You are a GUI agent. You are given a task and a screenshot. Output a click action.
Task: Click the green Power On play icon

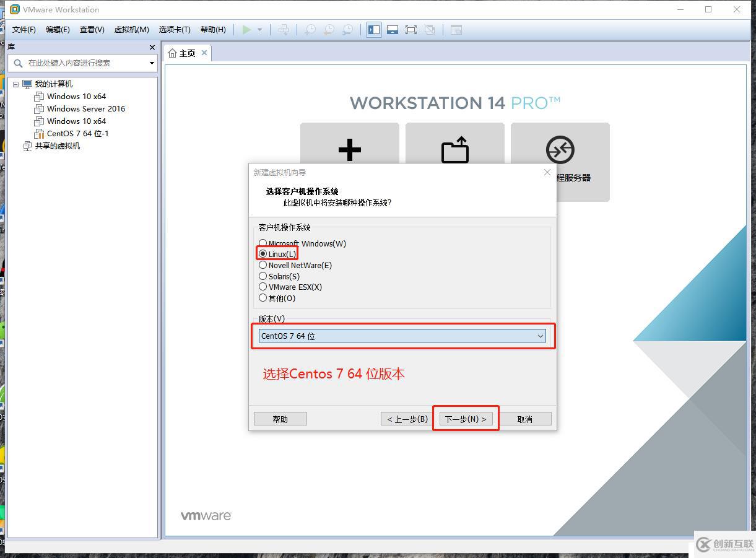point(247,30)
